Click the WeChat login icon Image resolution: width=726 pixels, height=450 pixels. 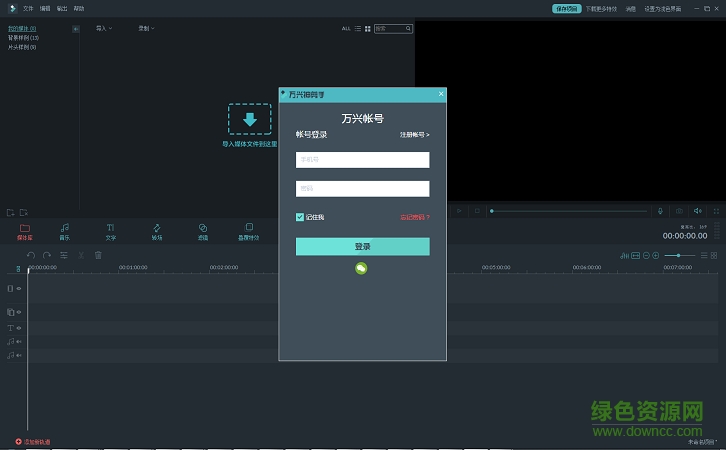[362, 268]
